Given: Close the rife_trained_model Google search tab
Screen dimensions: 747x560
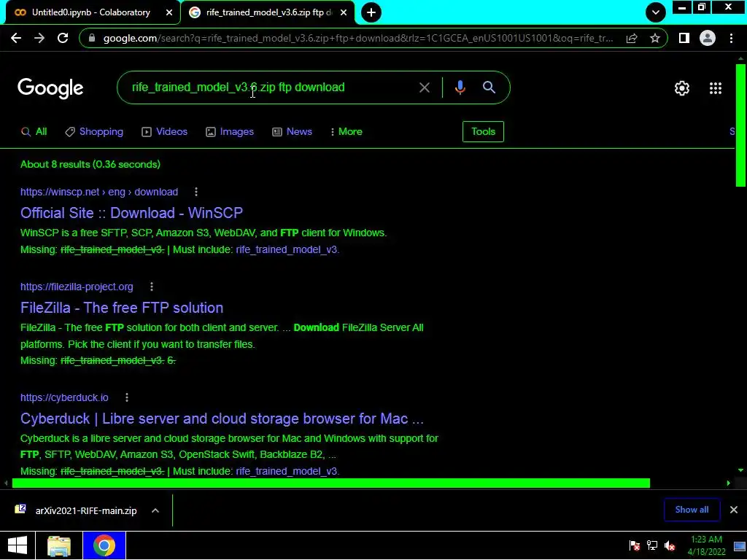Looking at the screenshot, I should [344, 12].
